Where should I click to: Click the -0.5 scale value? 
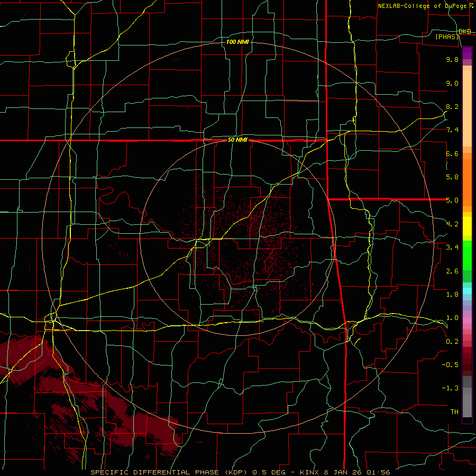click(x=450, y=365)
